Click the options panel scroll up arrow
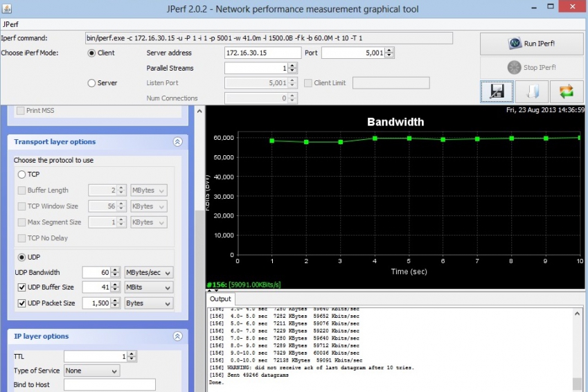Image resolution: width=588 pixels, height=392 pixels. coord(199,111)
